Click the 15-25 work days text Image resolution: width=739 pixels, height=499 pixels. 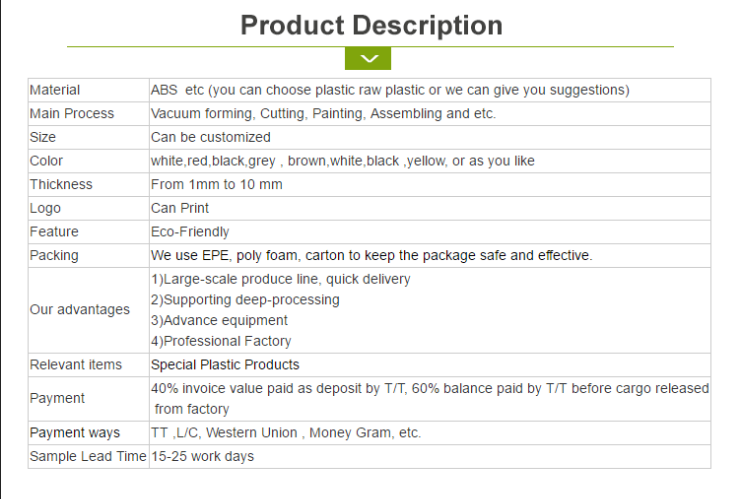[202, 457]
